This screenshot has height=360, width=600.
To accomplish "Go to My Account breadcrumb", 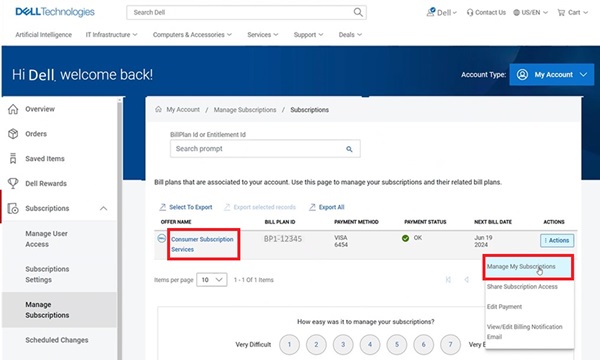I will (x=183, y=109).
